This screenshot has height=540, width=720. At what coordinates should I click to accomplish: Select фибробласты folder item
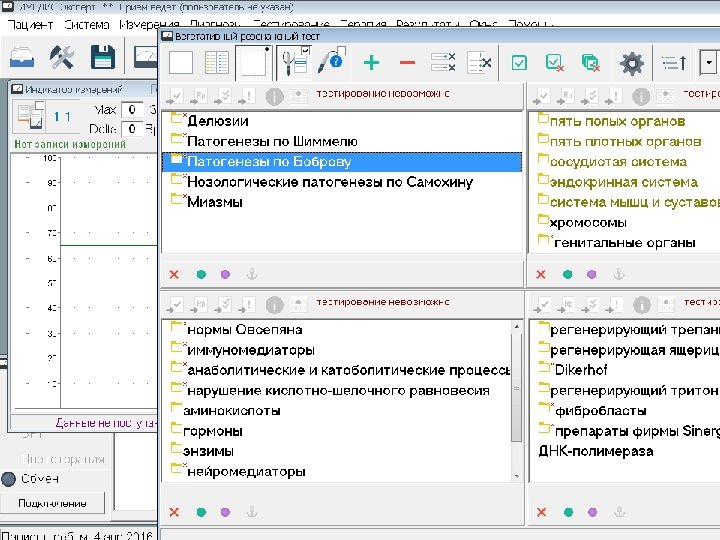pos(601,411)
